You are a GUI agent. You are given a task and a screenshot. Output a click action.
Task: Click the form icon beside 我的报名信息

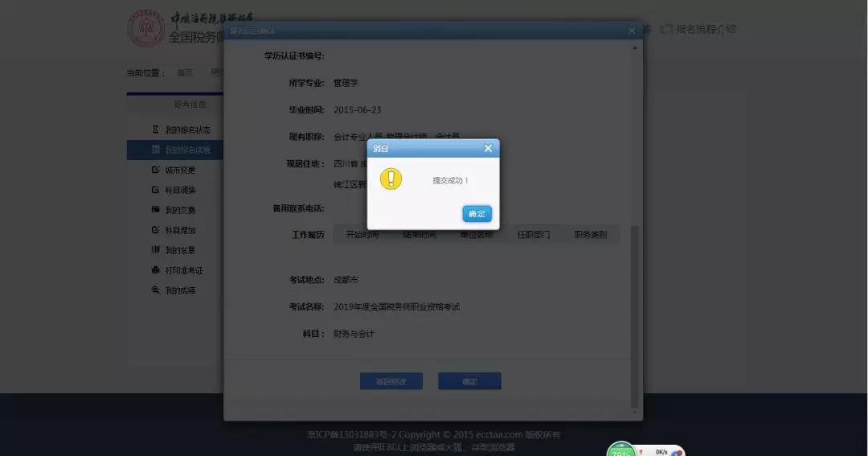click(156, 150)
